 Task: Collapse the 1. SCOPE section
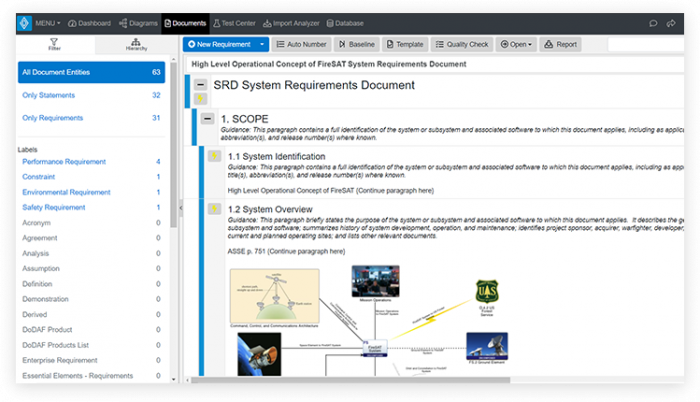[207, 119]
